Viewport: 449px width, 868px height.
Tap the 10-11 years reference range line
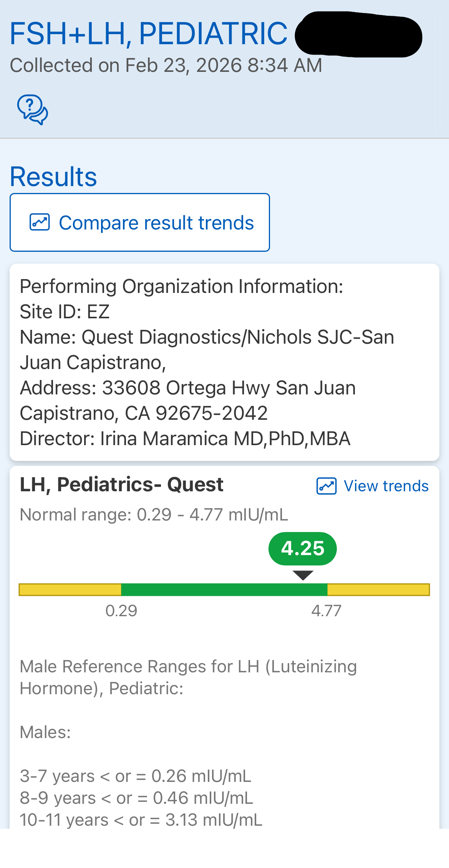(141, 820)
